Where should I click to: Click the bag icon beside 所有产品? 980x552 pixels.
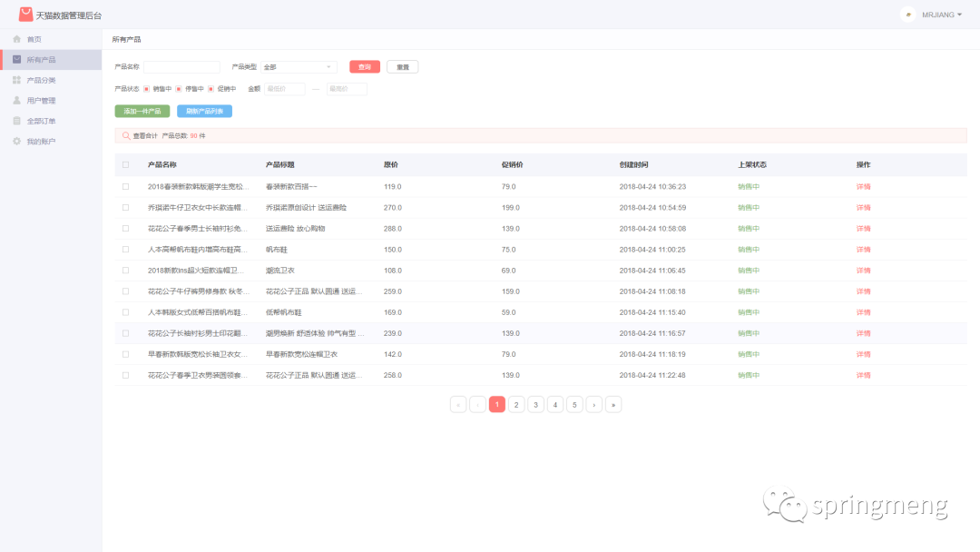point(17,59)
